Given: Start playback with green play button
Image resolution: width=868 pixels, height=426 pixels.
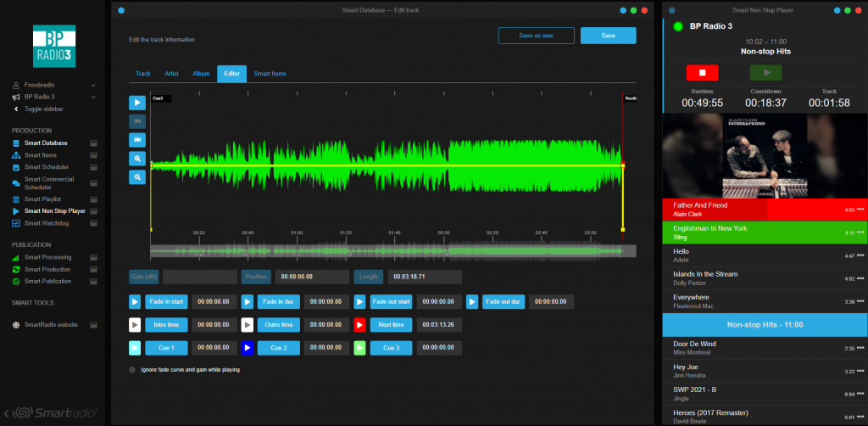Looking at the screenshot, I should tap(766, 73).
